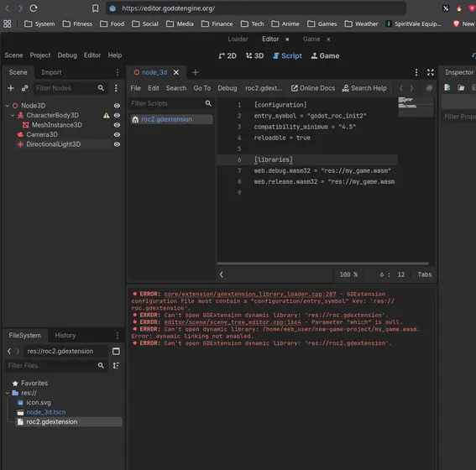Select icon.svg in FileSystem
476x470 pixels.
click(39, 402)
